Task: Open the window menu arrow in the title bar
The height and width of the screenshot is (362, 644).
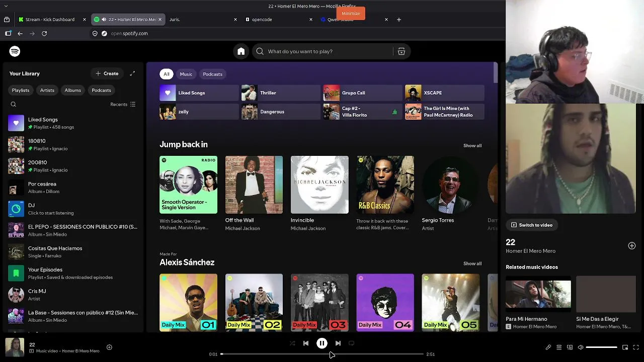Action: point(6,6)
